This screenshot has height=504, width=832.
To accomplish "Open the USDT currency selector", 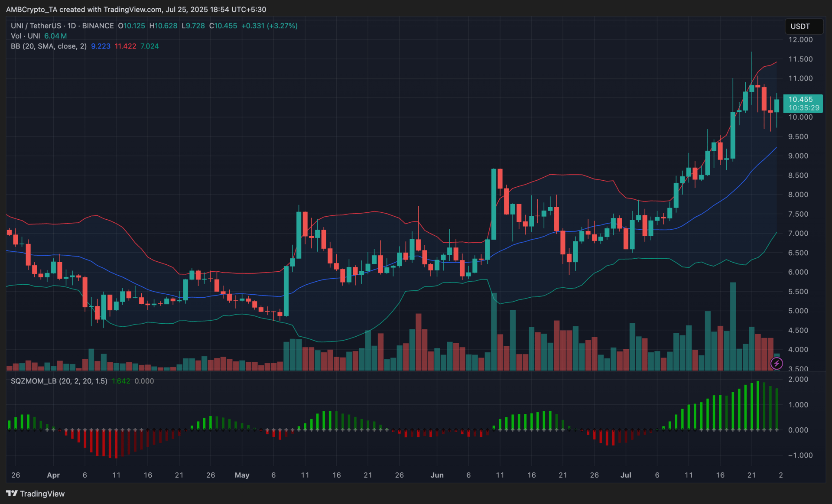I will tap(804, 26).
